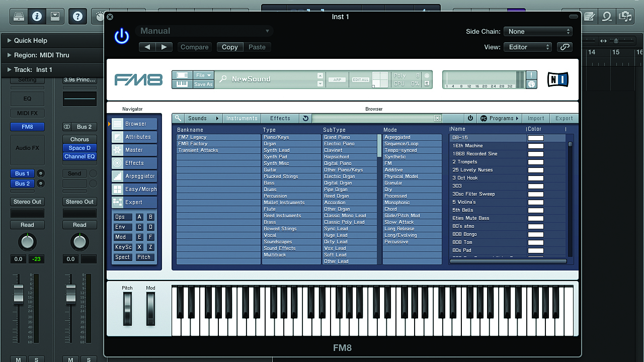Screen dimensions: 644x362
Task: Click the Native Instruments NI logo
Action: (x=557, y=79)
